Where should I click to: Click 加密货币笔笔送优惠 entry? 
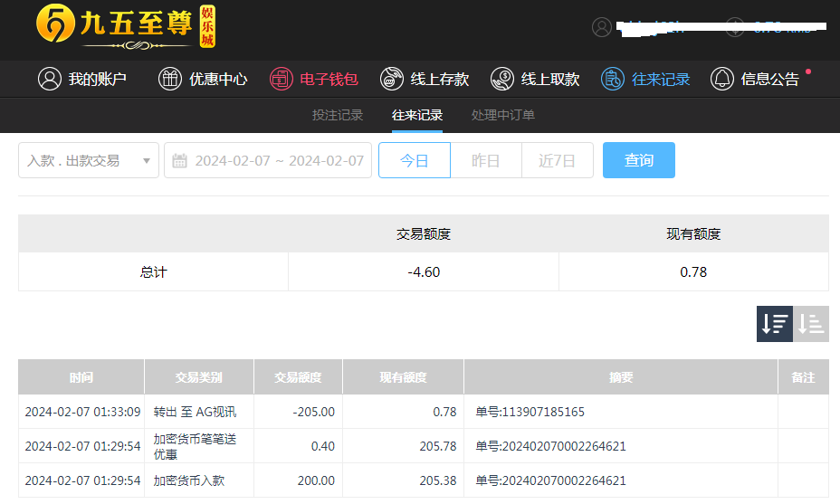(x=195, y=447)
